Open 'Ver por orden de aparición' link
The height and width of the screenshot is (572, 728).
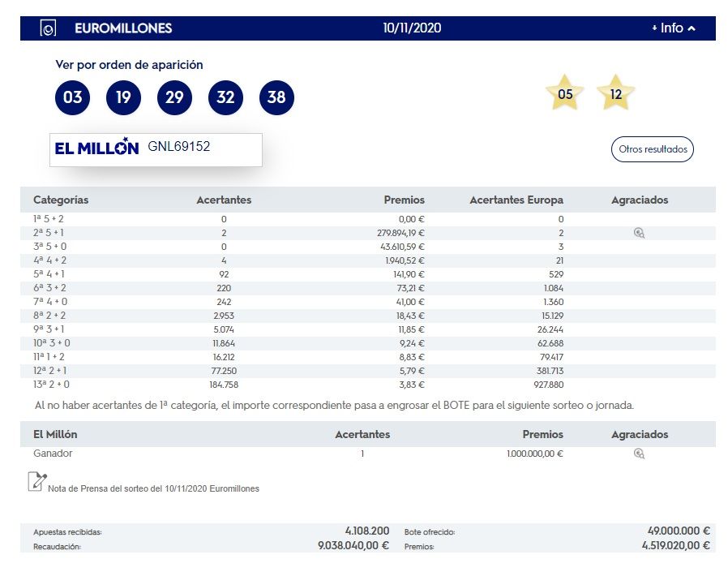pyautogui.click(x=129, y=65)
